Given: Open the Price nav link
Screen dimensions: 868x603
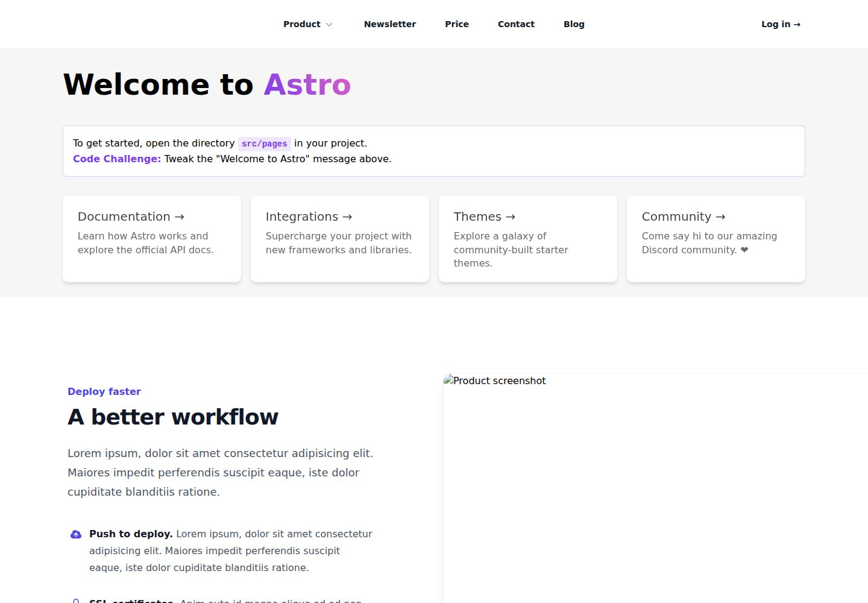Looking at the screenshot, I should pos(457,24).
